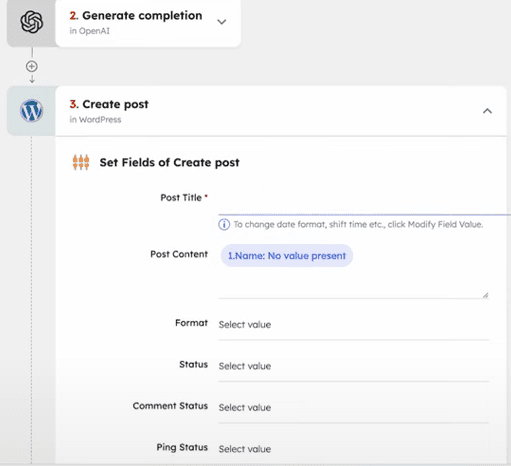Open the Format select value dropdown
This screenshot has width=511, height=466.
354,325
